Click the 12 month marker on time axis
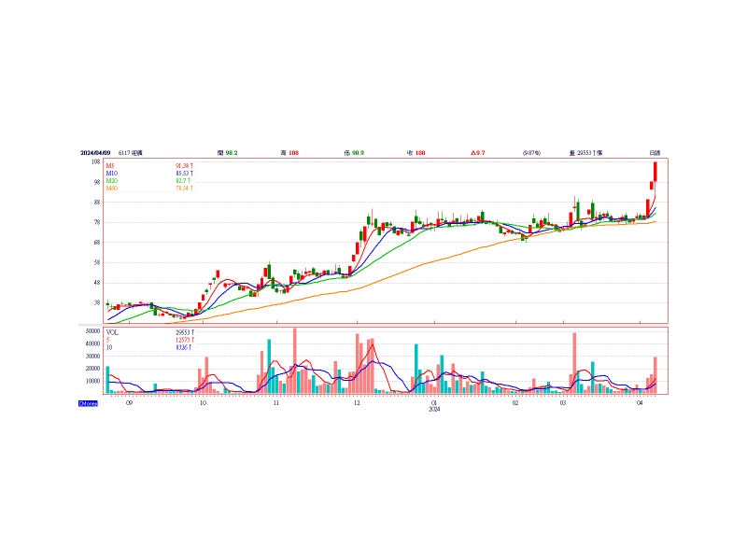The width and height of the screenshot is (747, 560). click(x=357, y=403)
